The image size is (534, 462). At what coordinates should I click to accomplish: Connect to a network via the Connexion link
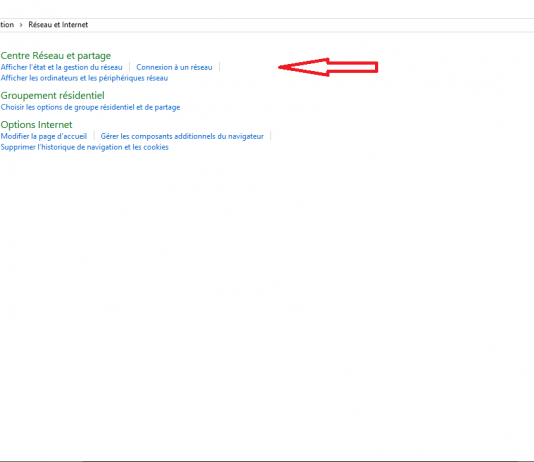[x=174, y=67]
